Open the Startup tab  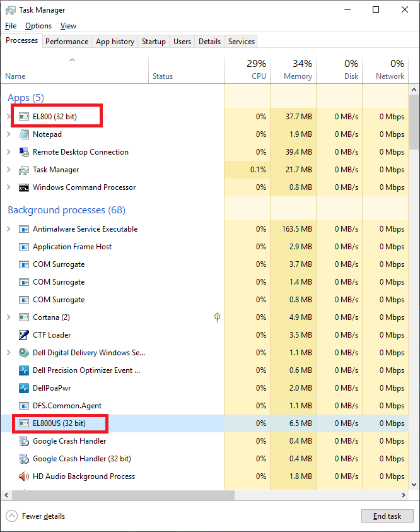(x=154, y=42)
